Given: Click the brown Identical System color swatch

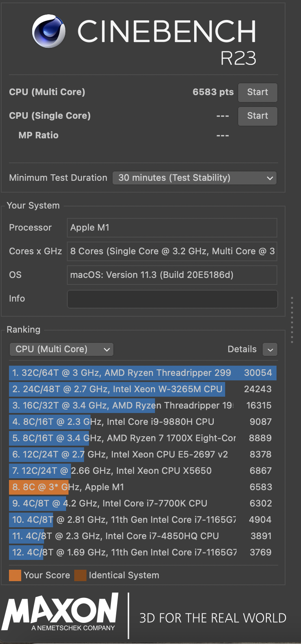Looking at the screenshot, I should tap(80, 575).
